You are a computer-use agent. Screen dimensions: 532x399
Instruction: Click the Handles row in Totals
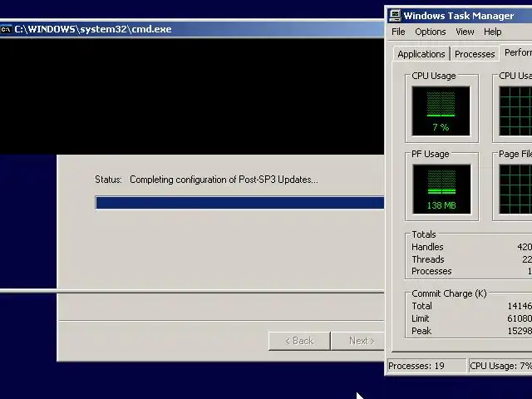pos(471,247)
